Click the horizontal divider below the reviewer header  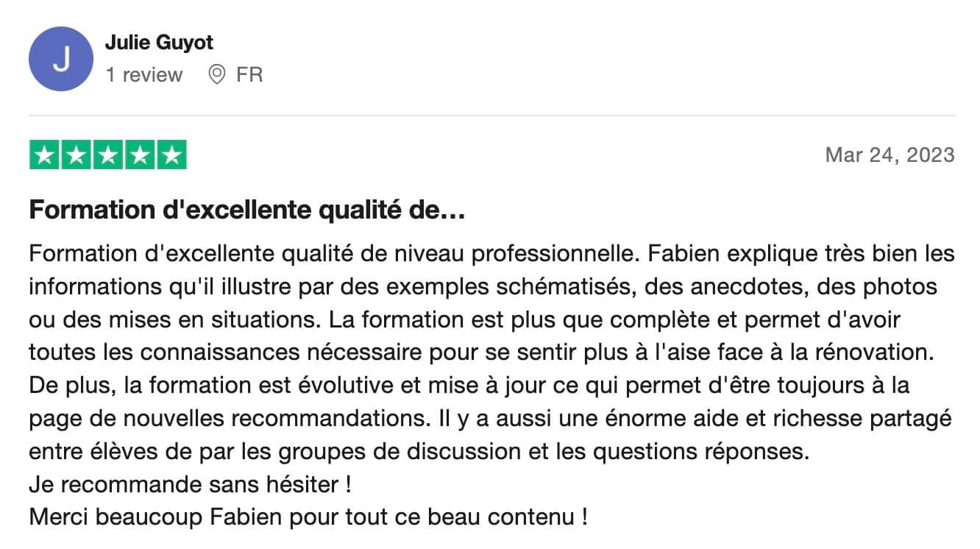(491, 116)
